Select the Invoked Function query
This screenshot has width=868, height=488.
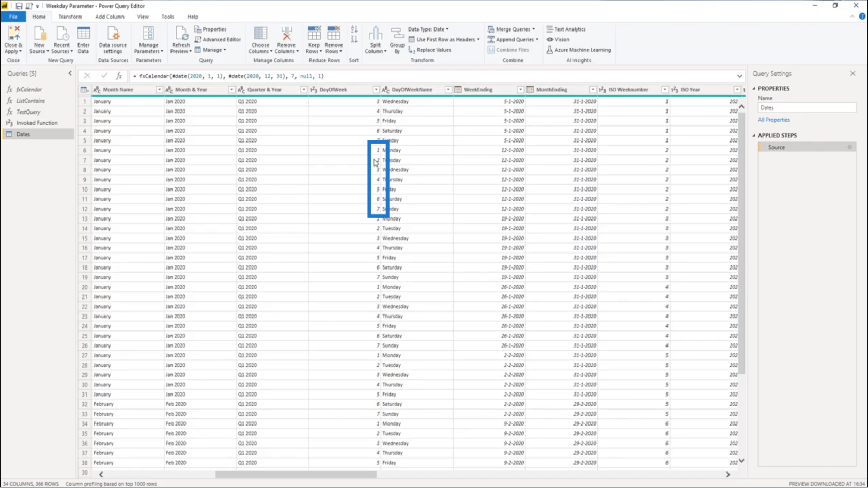click(x=38, y=123)
